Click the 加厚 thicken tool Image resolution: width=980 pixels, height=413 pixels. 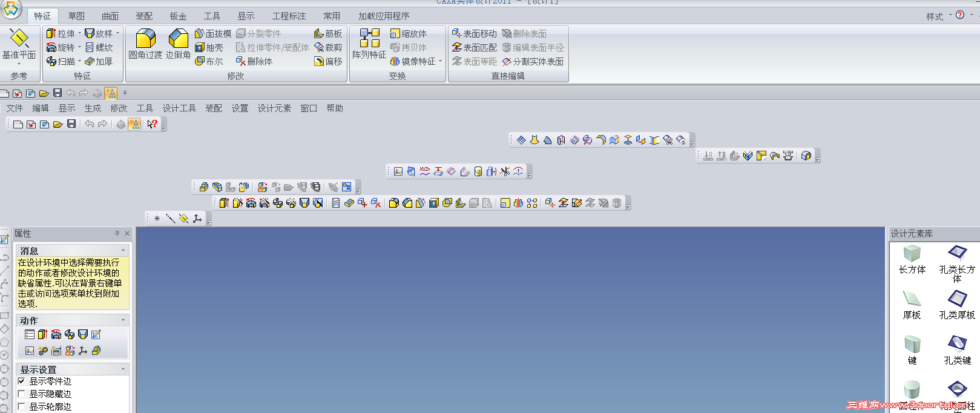pyautogui.click(x=99, y=61)
